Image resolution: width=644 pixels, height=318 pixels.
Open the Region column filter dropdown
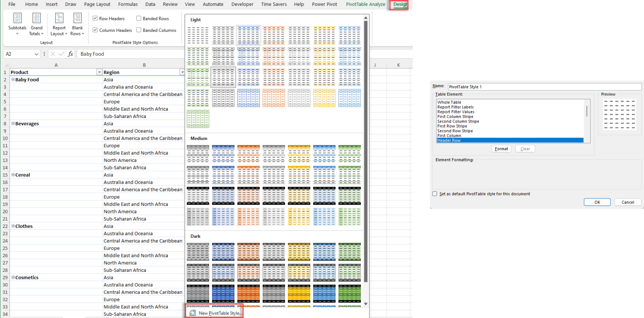pyautogui.click(x=182, y=72)
